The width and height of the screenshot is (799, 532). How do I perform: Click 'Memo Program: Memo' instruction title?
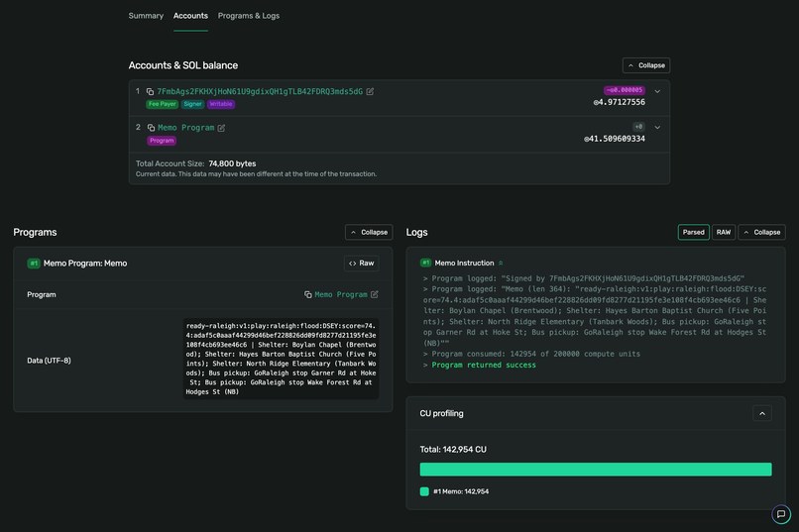point(85,264)
